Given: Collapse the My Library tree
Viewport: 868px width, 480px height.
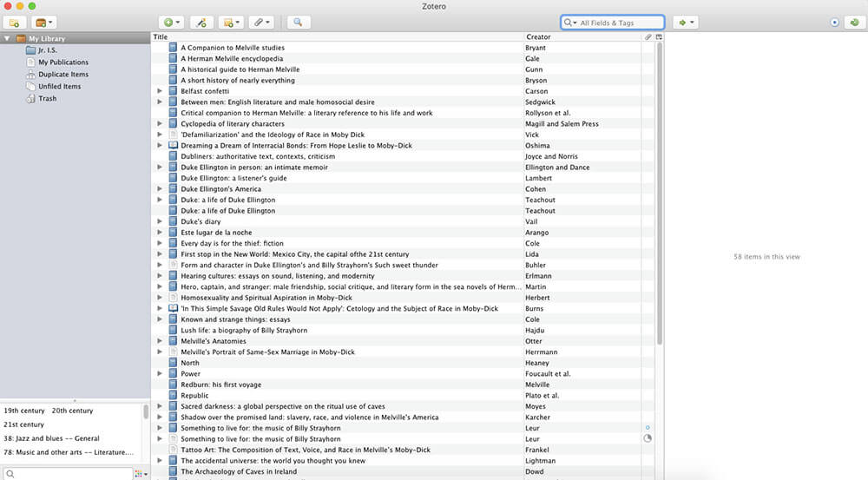Looking at the screenshot, I should 7,39.
